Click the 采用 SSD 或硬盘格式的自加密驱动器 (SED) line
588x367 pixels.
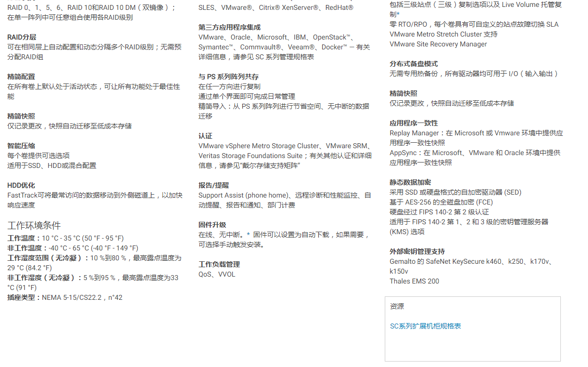tap(456, 192)
